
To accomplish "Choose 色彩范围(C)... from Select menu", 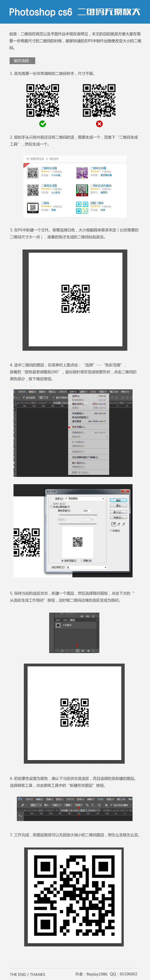I will (x=79, y=427).
